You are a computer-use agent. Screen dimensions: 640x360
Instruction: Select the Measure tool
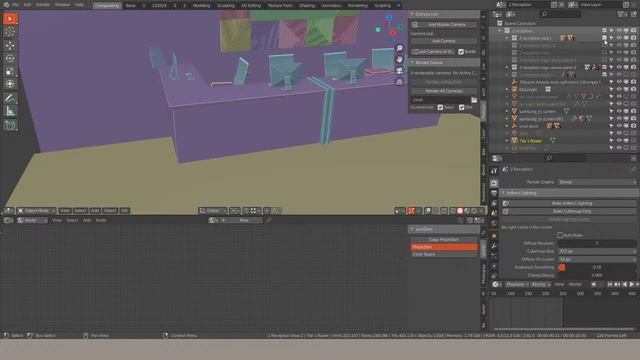coord(10,111)
